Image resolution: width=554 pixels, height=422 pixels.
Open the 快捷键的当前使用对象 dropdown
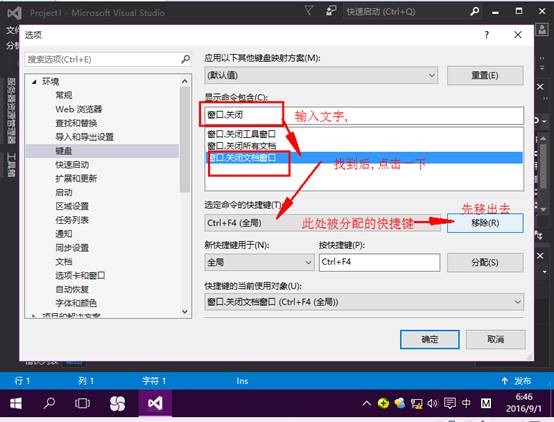364,302
